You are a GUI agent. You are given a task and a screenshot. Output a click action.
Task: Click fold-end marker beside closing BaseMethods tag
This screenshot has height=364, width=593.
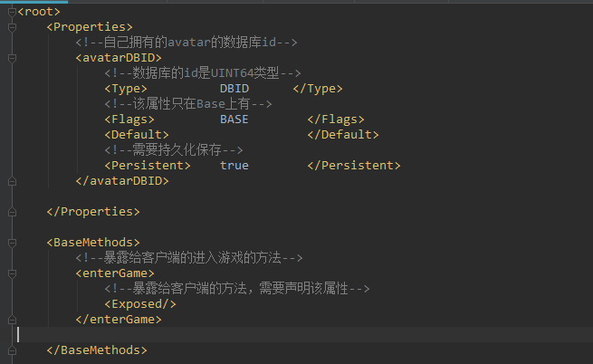coord(11,350)
